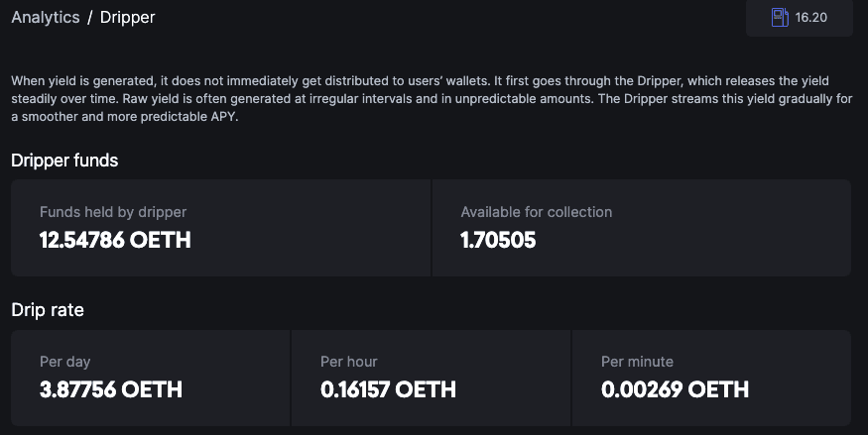This screenshot has width=868, height=435.
Task: Click the Dripper funds heading
Action: tap(64, 160)
